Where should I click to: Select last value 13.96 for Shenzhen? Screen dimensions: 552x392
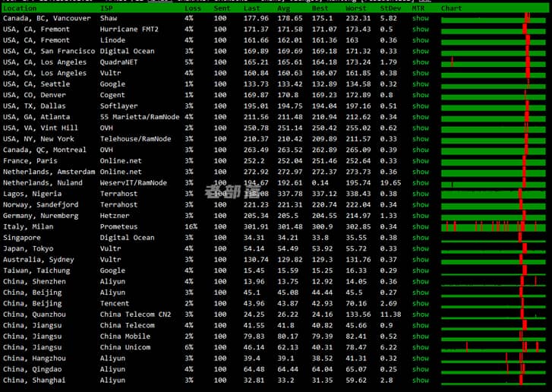click(254, 281)
